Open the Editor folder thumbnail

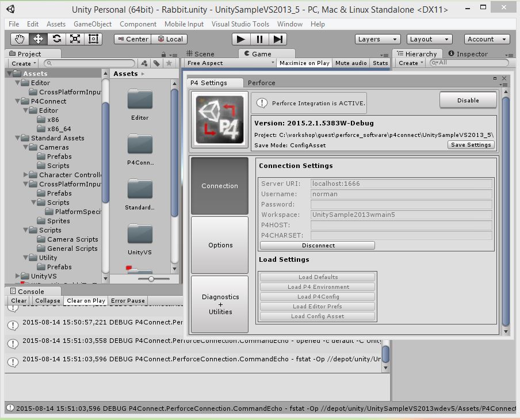(x=140, y=99)
